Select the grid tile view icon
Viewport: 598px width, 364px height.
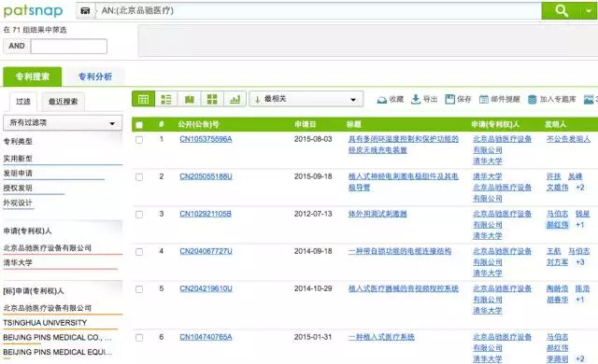pyautogui.click(x=212, y=99)
